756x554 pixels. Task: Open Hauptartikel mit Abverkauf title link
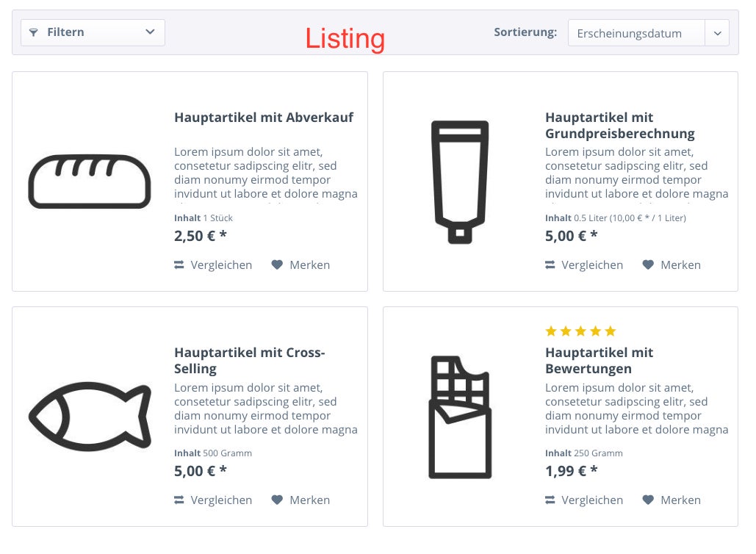264,117
